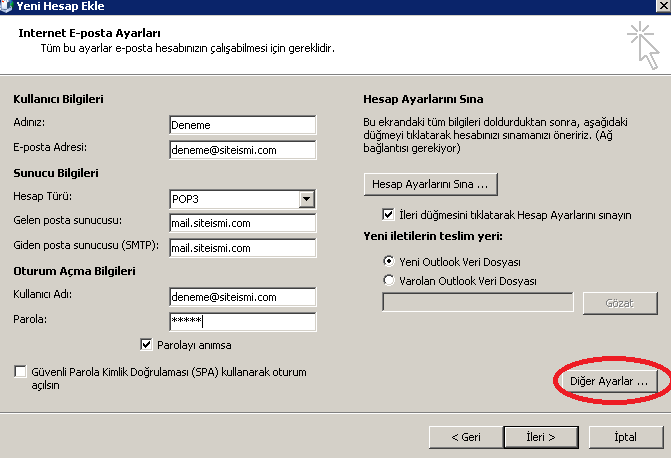Image resolution: width=671 pixels, height=458 pixels.
Task: Click the POP3 account type combo box
Action: click(243, 199)
